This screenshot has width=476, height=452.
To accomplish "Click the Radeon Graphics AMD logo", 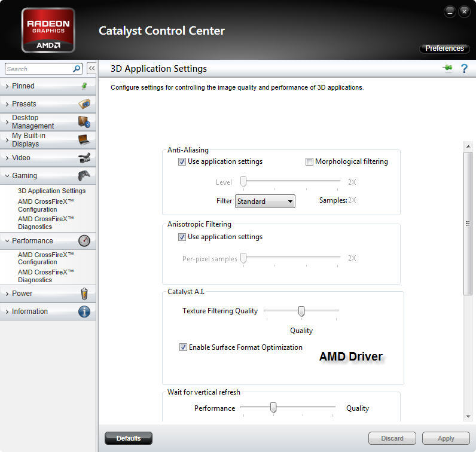I will [48, 30].
